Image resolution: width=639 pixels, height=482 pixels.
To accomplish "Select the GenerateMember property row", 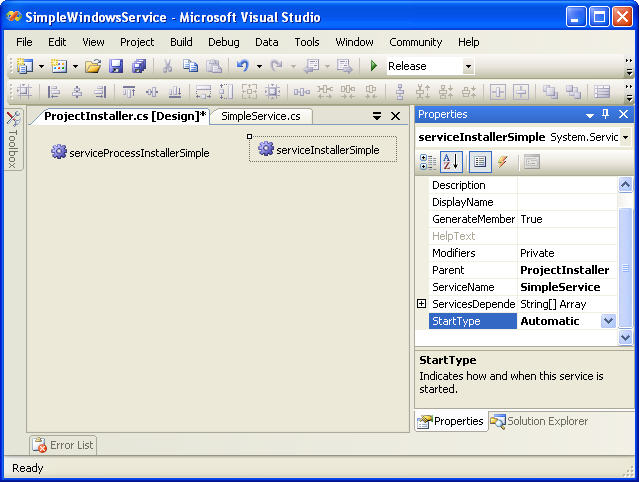I will [523, 219].
